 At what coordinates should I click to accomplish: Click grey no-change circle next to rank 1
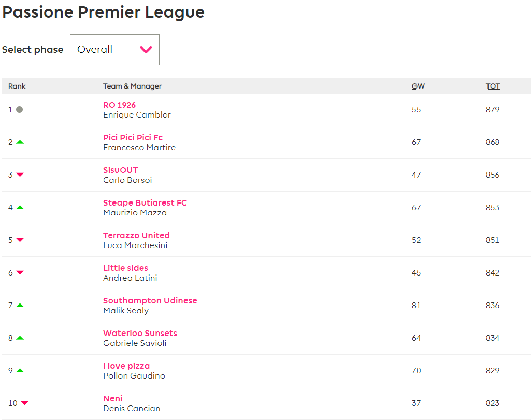[x=20, y=110]
